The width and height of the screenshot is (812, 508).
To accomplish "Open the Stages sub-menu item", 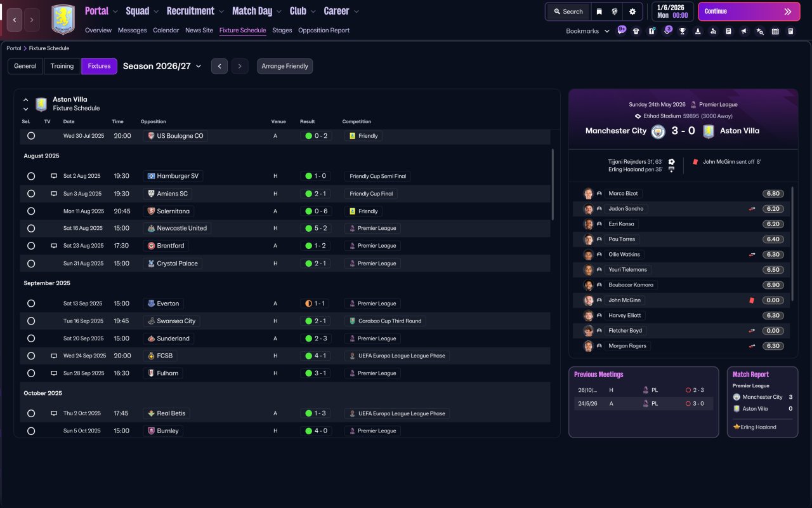I will pos(282,30).
